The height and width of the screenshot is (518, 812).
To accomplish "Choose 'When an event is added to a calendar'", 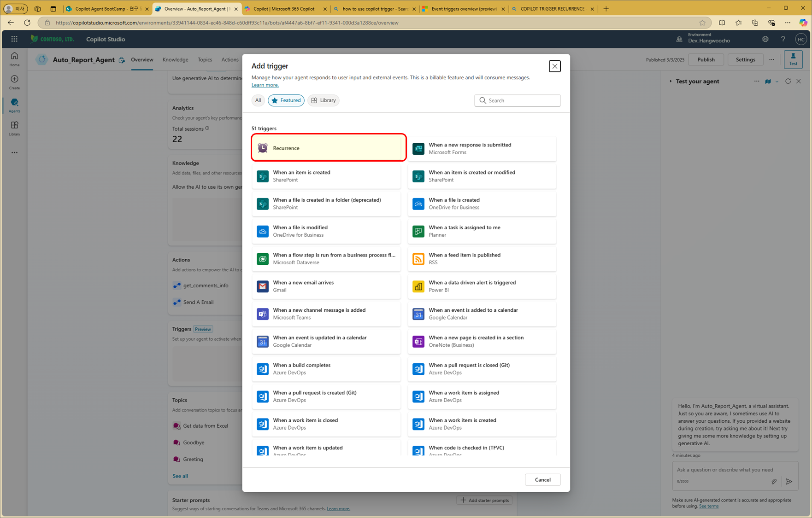I will [482, 314].
